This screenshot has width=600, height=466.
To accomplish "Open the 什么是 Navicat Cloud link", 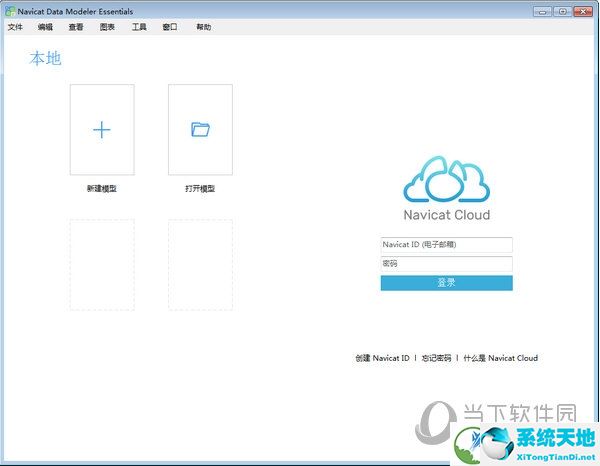I will pyautogui.click(x=500, y=358).
